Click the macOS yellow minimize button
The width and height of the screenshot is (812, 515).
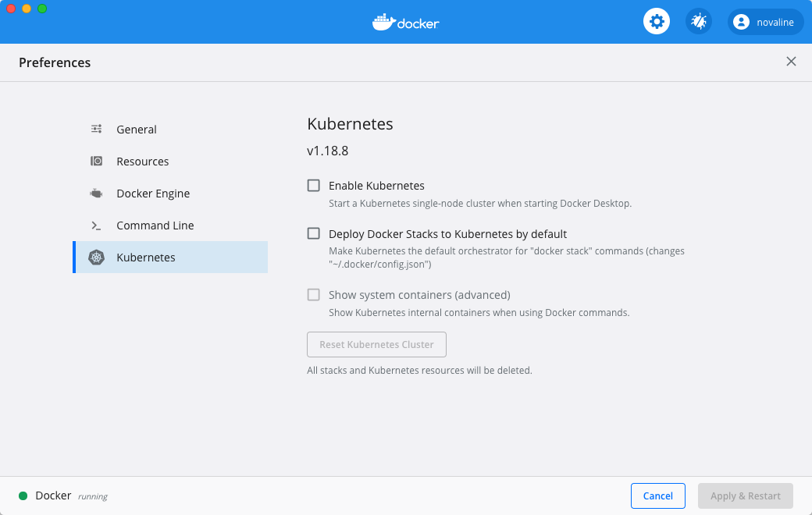click(27, 9)
